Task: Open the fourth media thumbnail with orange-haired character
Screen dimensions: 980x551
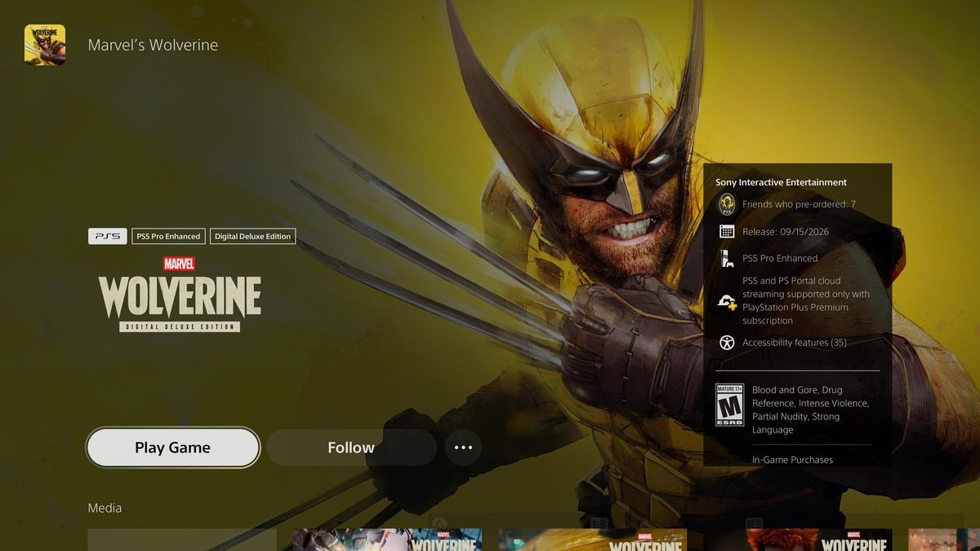Action: click(x=798, y=540)
